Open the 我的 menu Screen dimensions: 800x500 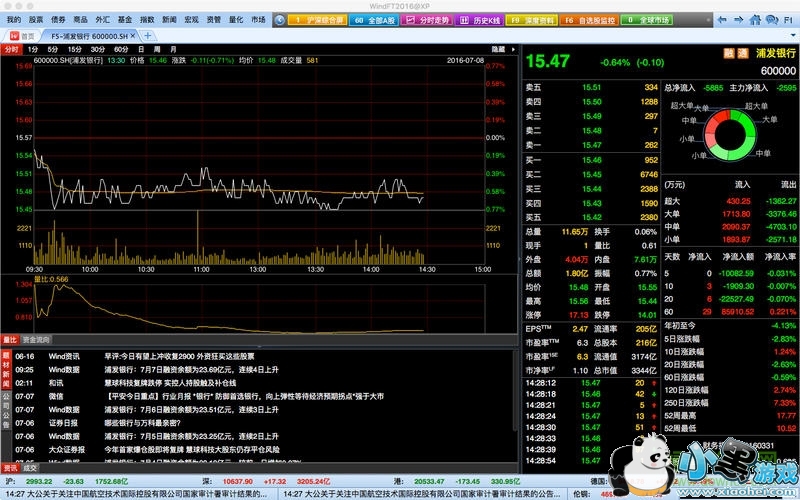(14, 19)
